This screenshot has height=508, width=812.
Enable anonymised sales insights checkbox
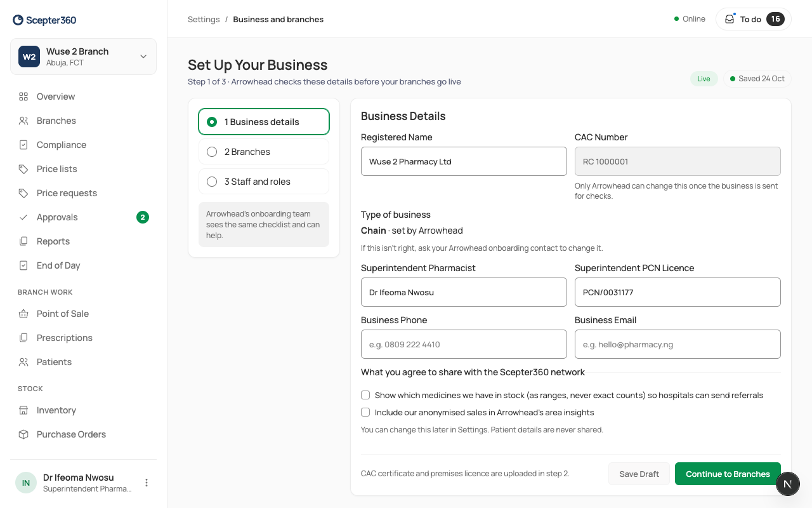[x=365, y=412]
